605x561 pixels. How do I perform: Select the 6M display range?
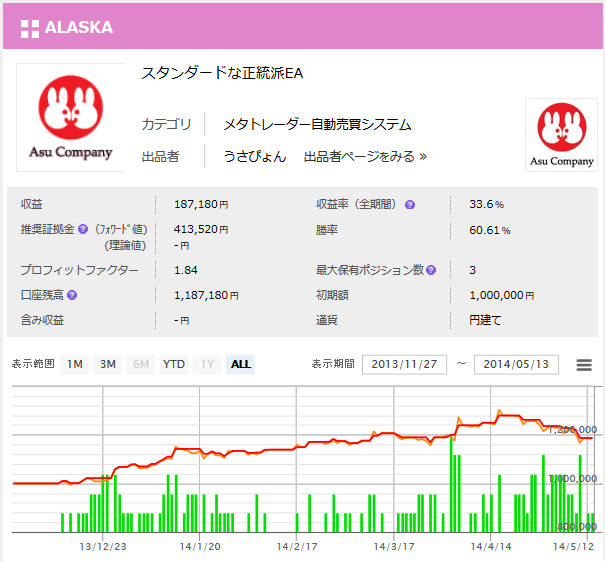[x=142, y=364]
